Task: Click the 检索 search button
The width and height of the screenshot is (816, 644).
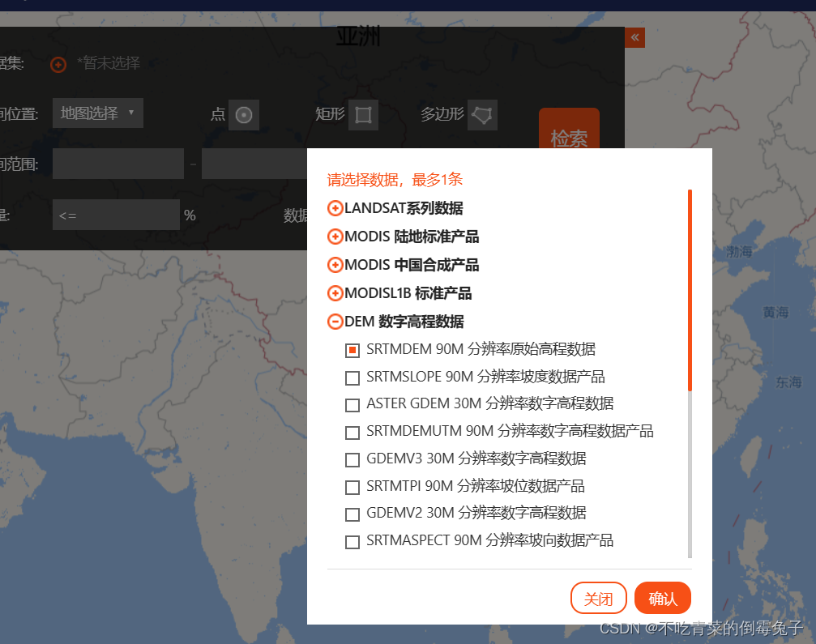Action: [x=568, y=139]
